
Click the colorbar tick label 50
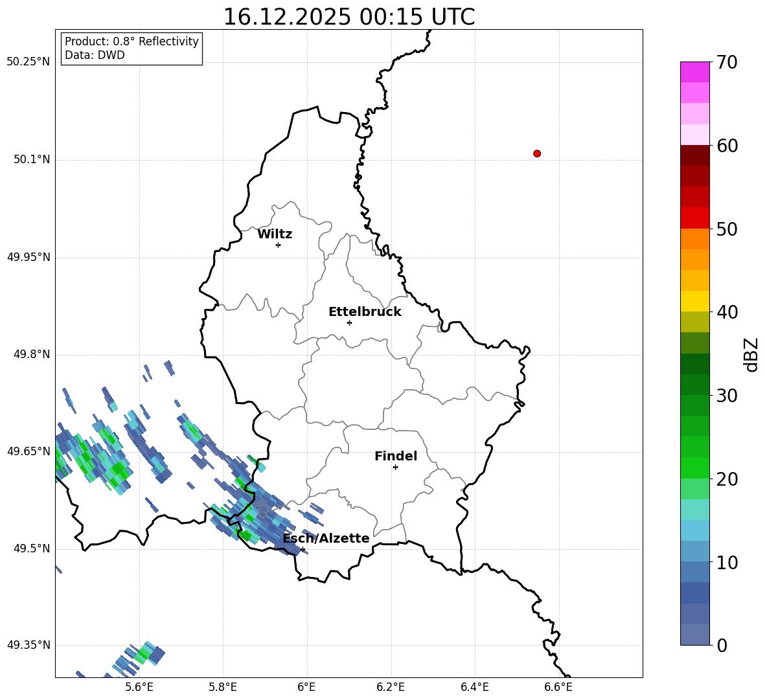coord(727,229)
